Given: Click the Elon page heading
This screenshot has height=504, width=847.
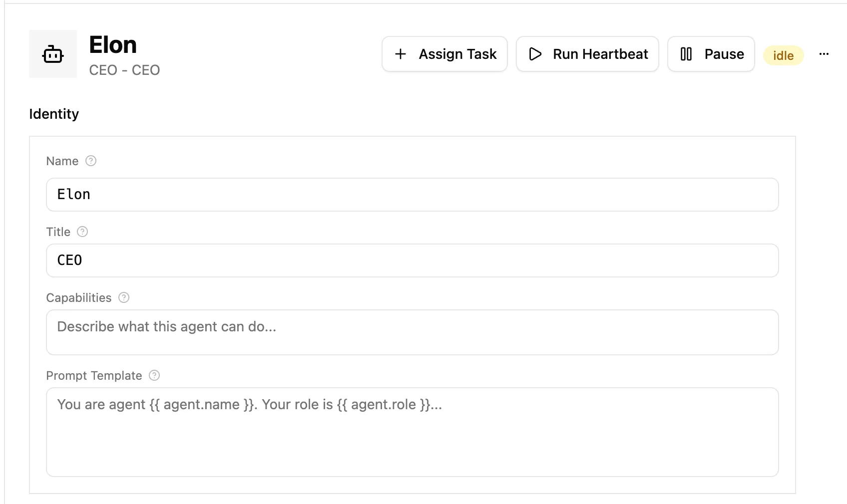Looking at the screenshot, I should tap(113, 45).
